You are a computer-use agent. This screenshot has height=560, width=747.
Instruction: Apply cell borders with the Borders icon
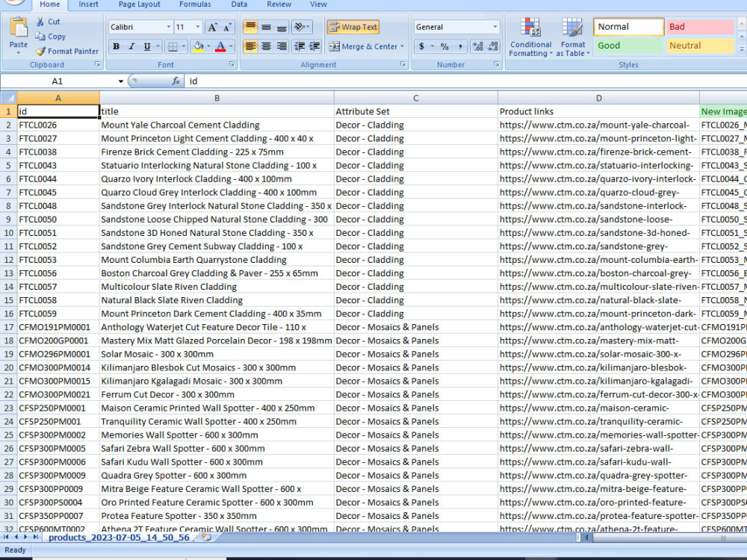click(173, 46)
